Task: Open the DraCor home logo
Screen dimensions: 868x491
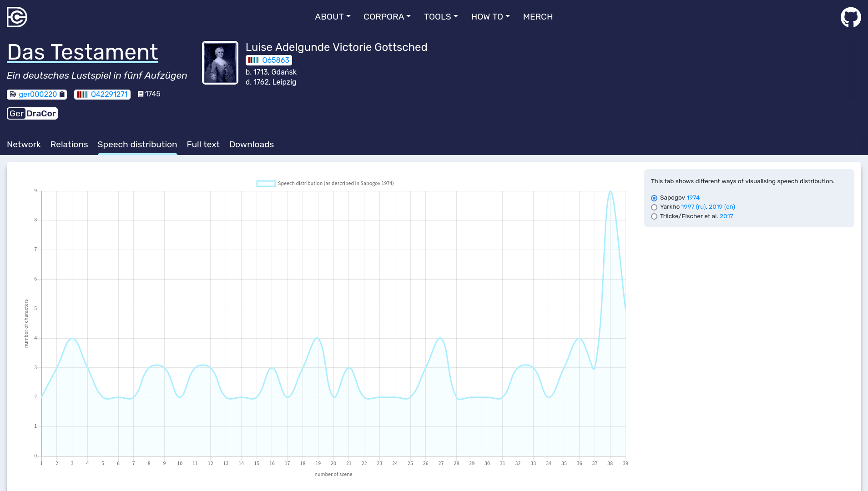Action: [17, 17]
